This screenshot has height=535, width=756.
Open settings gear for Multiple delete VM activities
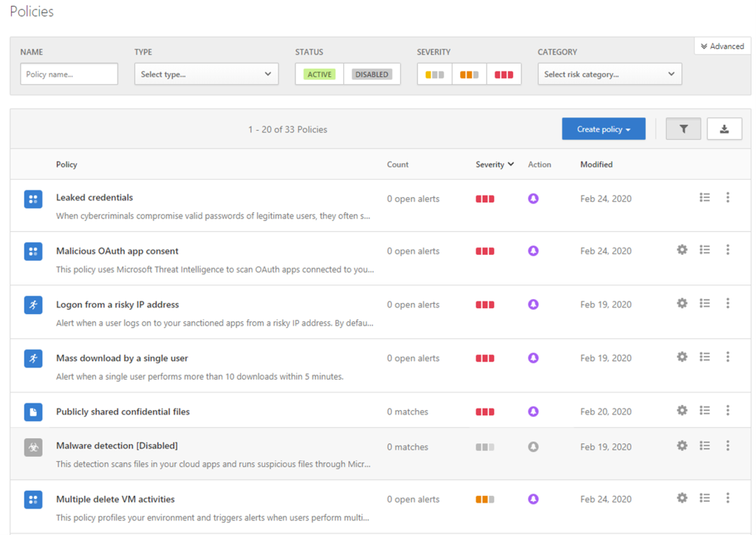point(681,498)
